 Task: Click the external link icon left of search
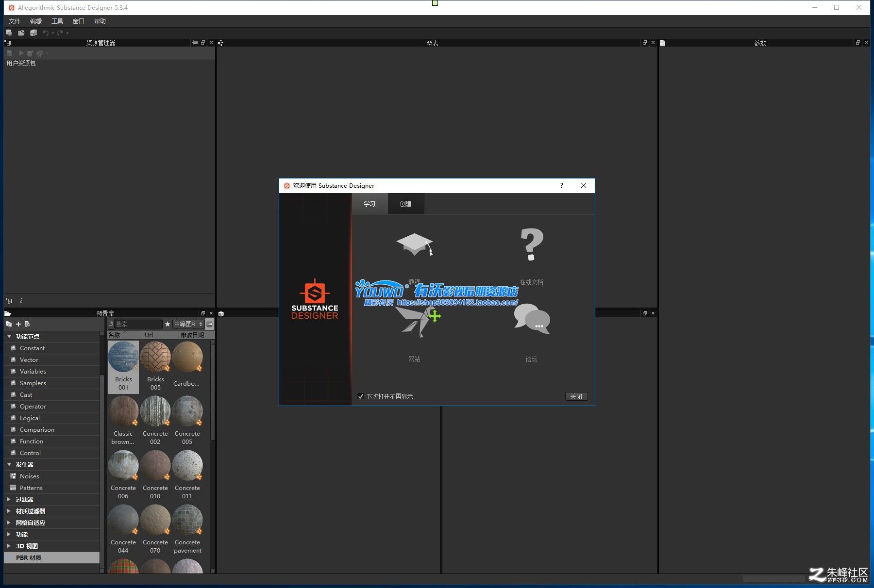pos(111,324)
